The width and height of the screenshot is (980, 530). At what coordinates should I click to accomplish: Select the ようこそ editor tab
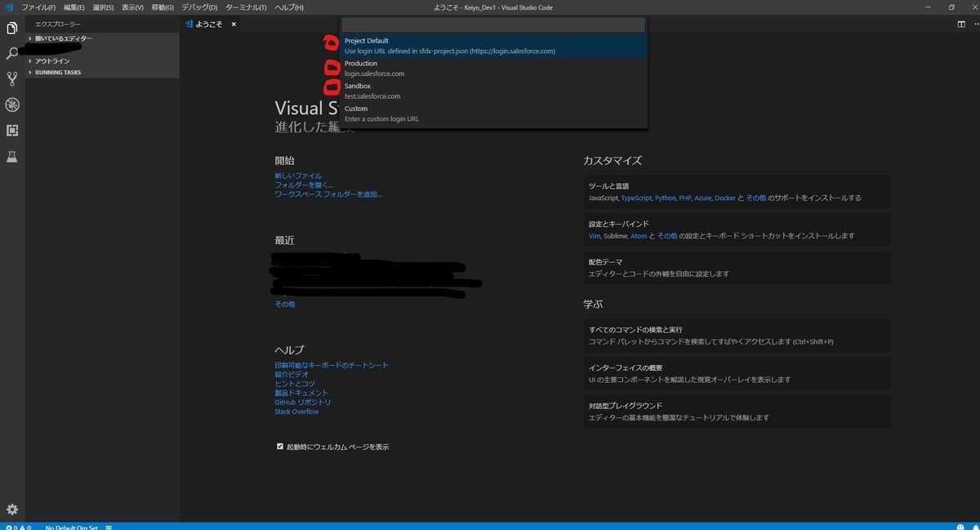(x=211, y=24)
